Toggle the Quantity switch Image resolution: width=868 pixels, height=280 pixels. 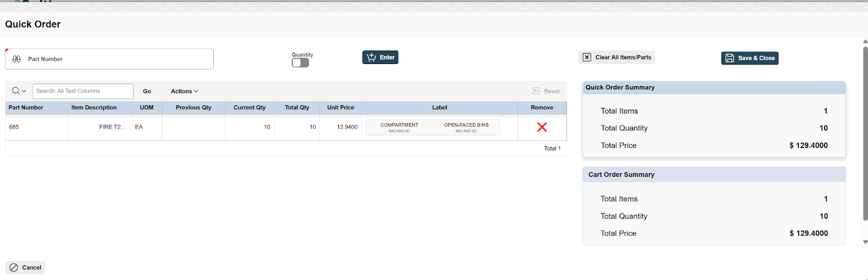[300, 63]
